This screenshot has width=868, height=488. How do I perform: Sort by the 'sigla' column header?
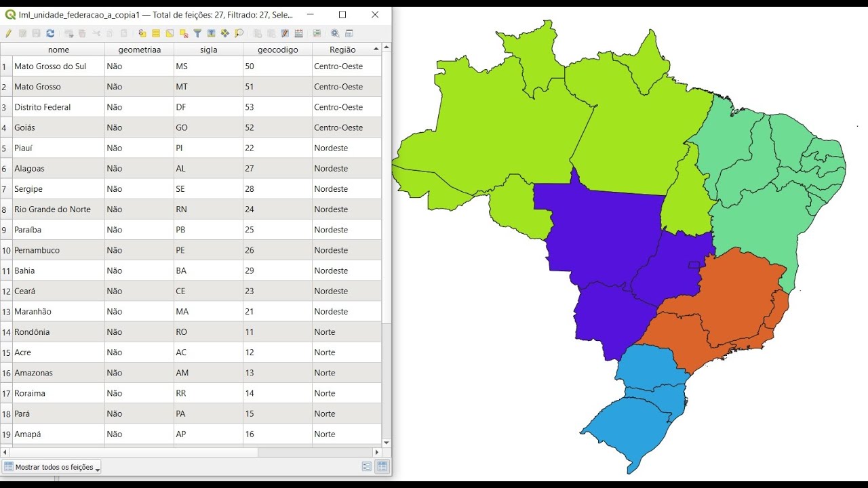(x=209, y=49)
